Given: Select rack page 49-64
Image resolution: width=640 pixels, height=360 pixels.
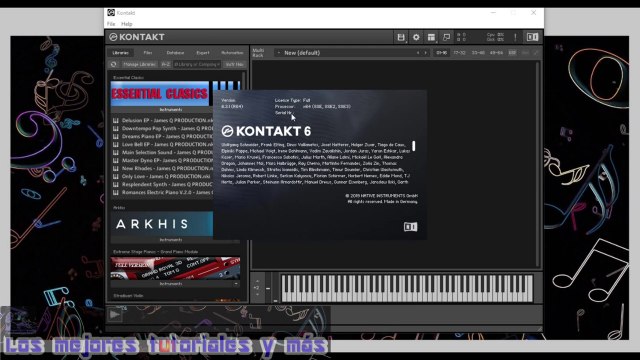Looking at the screenshot, I should 496,53.
